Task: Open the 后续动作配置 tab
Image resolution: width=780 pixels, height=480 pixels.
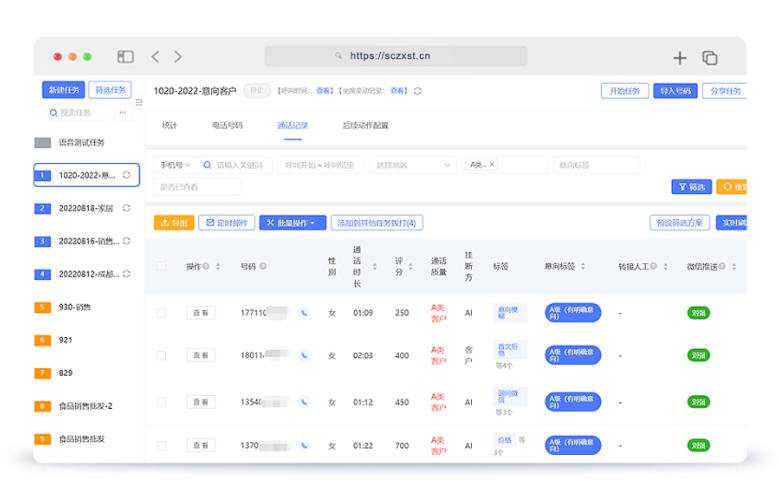Action: (365, 126)
